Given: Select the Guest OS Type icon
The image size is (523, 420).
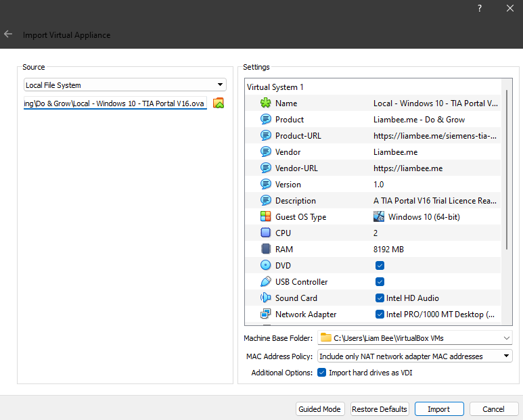Looking at the screenshot, I should coord(265,217).
